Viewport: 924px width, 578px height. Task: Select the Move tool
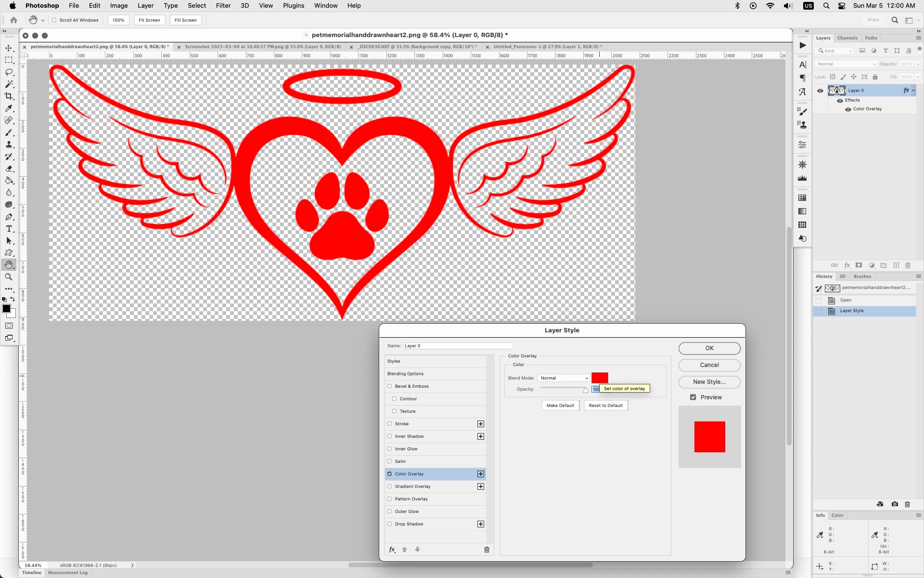9,48
